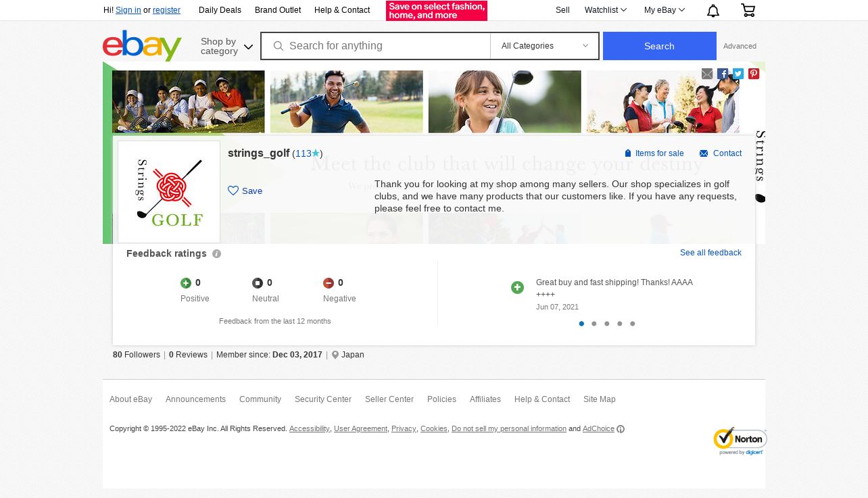This screenshot has width=868, height=498.
Task: Expand the Watchlist dropdown
Action: tap(606, 10)
